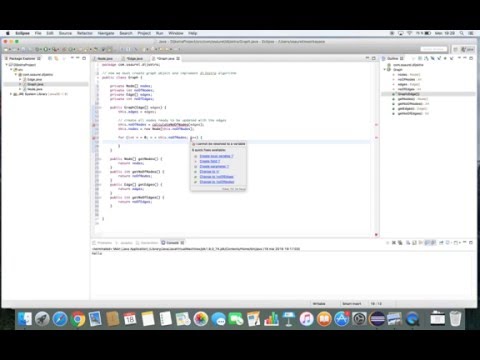Open the Navigate menu
Viewport: 480px width, 360px height.
(106, 33)
